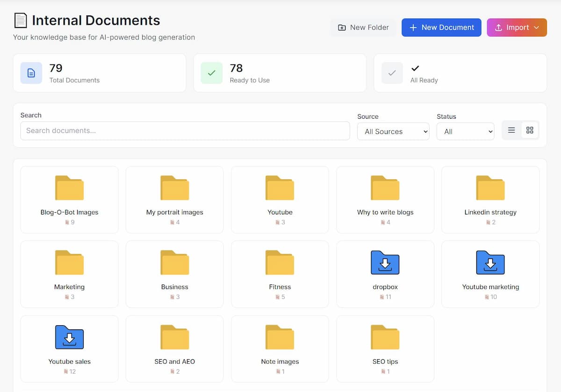Open the Status All dropdown
The image size is (561, 392).
[466, 131]
